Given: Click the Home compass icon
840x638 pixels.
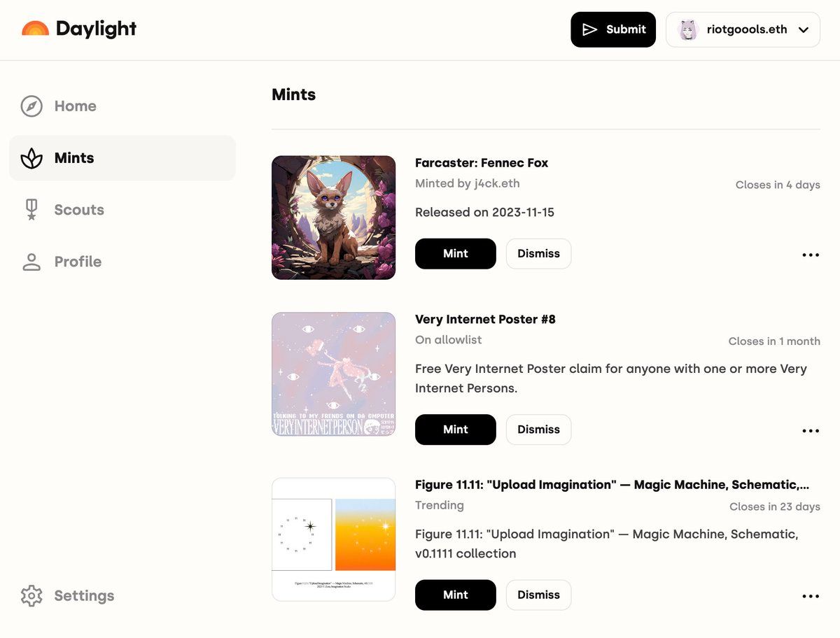Looking at the screenshot, I should tap(31, 106).
